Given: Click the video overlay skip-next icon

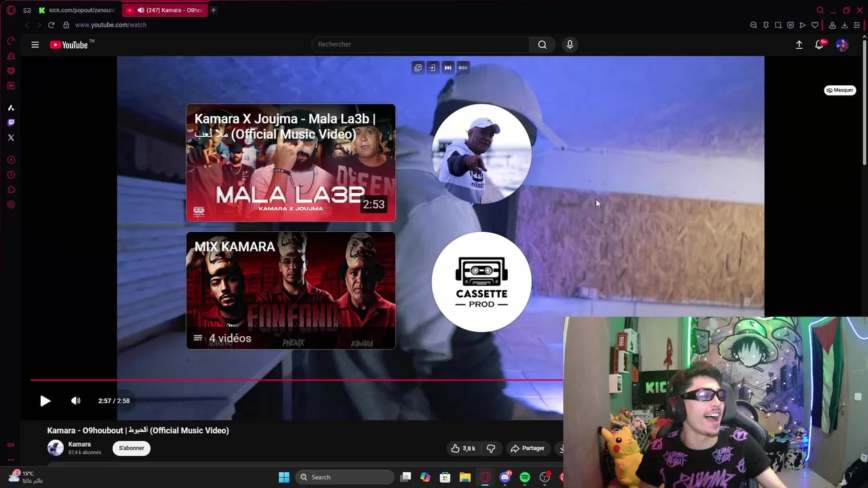Looking at the screenshot, I should [x=448, y=68].
